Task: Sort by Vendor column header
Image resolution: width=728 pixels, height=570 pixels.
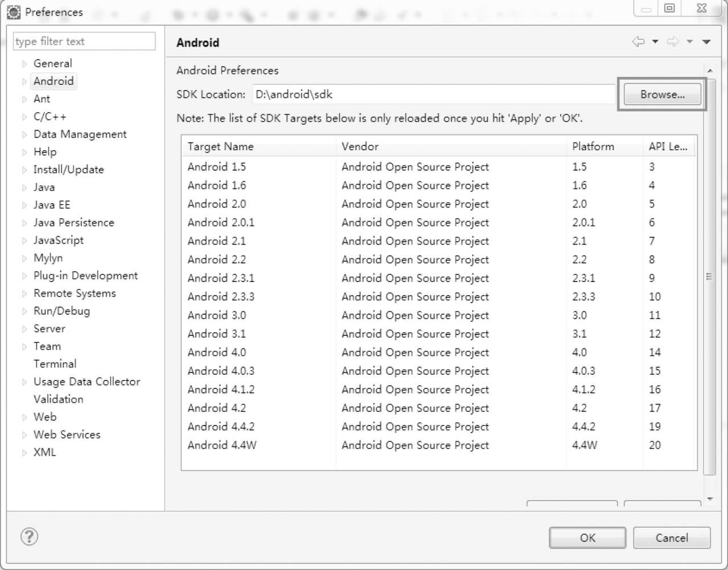Action: 451,146
